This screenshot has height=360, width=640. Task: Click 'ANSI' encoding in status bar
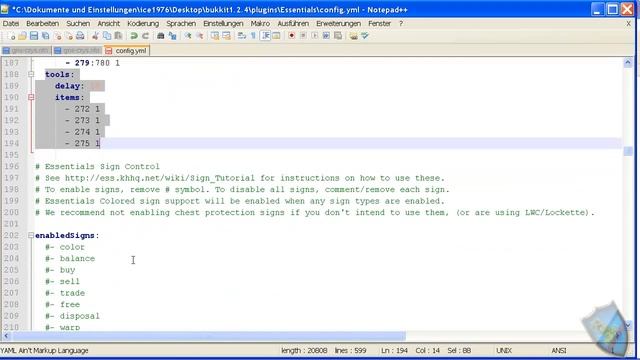[559, 351]
